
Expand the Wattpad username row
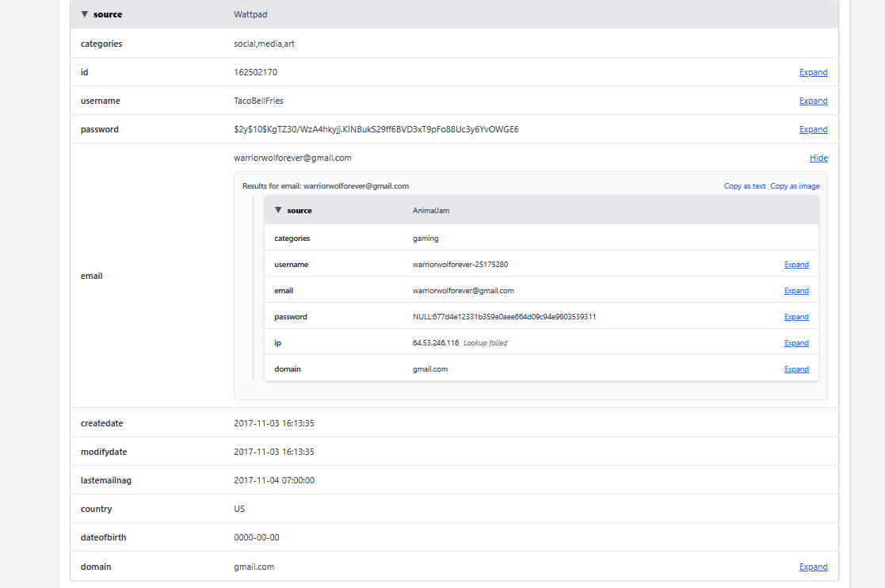click(813, 101)
